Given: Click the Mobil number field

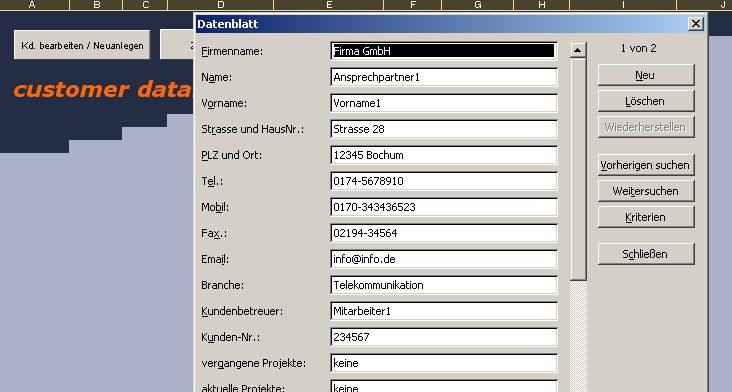Looking at the screenshot, I should click(x=443, y=207).
